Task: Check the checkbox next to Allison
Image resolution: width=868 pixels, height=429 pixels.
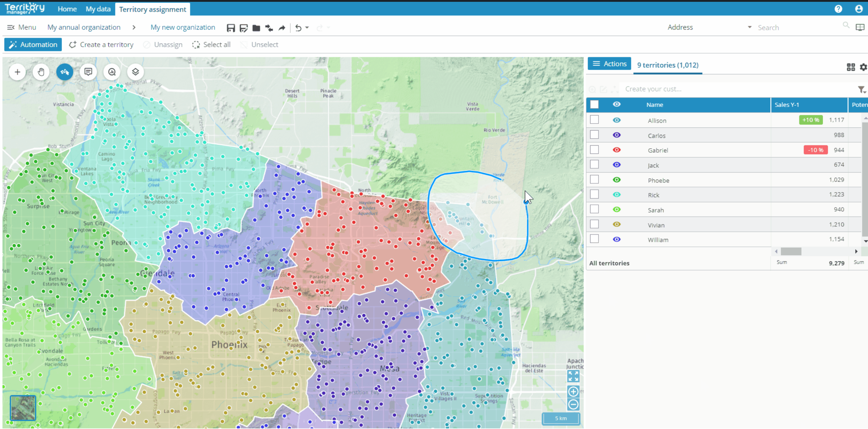Action: tap(594, 120)
